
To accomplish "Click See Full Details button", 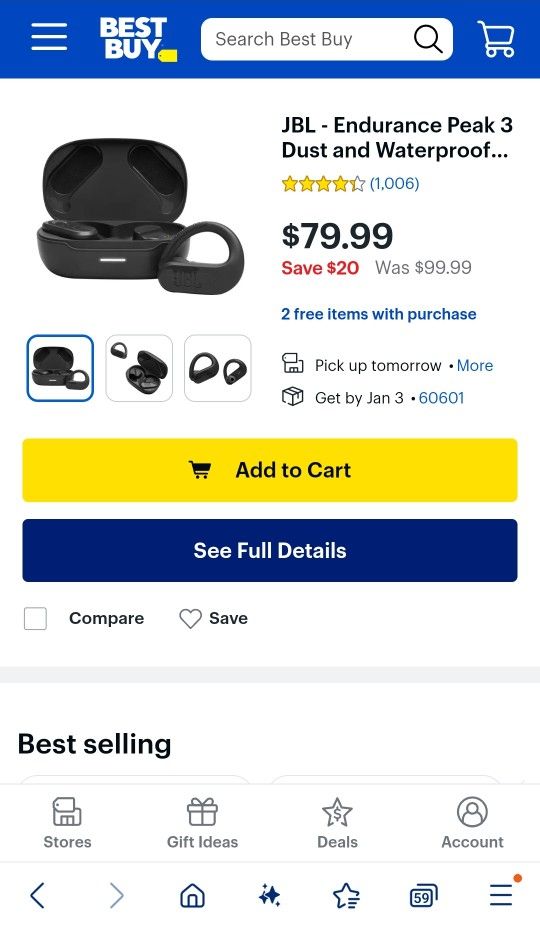I will 270,550.
